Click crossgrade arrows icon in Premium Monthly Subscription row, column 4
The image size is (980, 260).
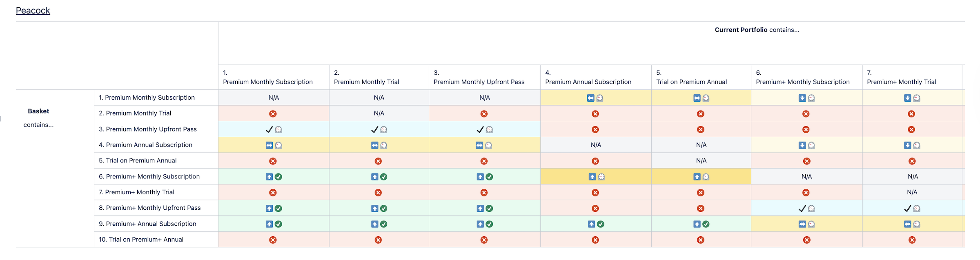tap(591, 98)
